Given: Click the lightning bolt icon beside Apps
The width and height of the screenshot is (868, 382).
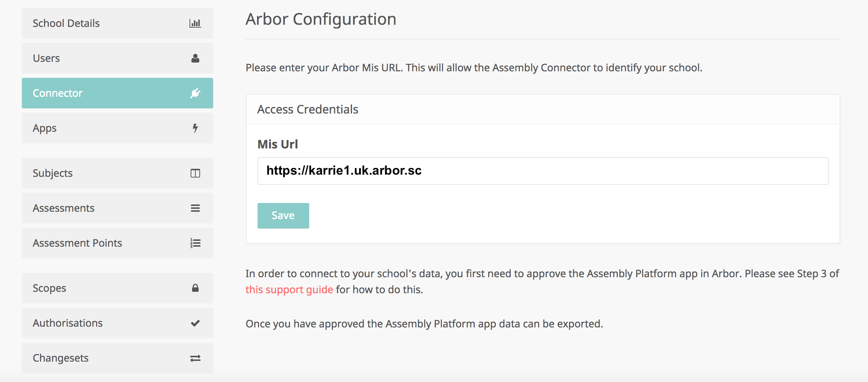Looking at the screenshot, I should 195,128.
